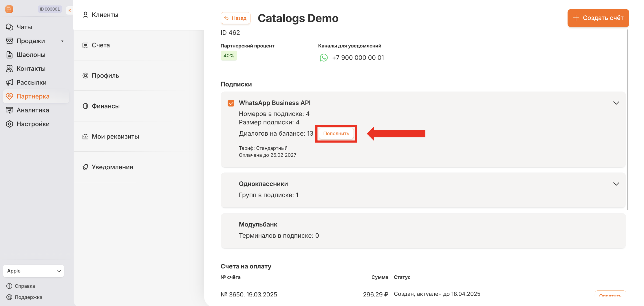Click the Templates document icon
This screenshot has width=644, height=306.
tap(10, 55)
